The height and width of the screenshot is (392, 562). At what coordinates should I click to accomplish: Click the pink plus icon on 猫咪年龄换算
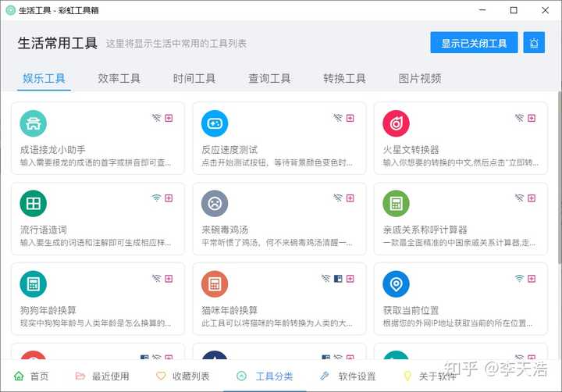tap(350, 278)
